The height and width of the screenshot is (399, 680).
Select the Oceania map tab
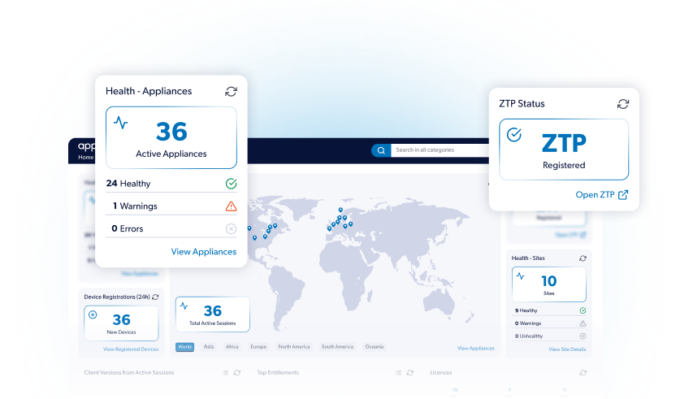coord(374,347)
